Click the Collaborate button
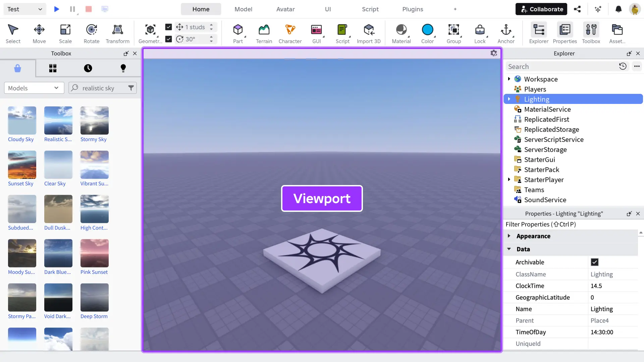644x362 pixels. click(x=541, y=9)
